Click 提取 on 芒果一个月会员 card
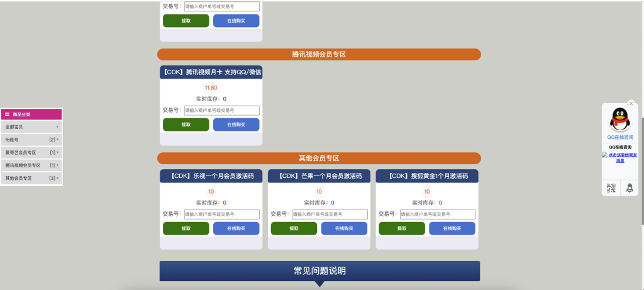The height and width of the screenshot is (290, 644). click(294, 228)
